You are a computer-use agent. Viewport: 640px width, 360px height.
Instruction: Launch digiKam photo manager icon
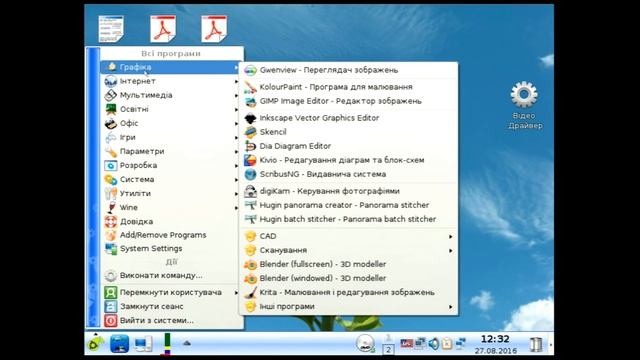click(250, 191)
